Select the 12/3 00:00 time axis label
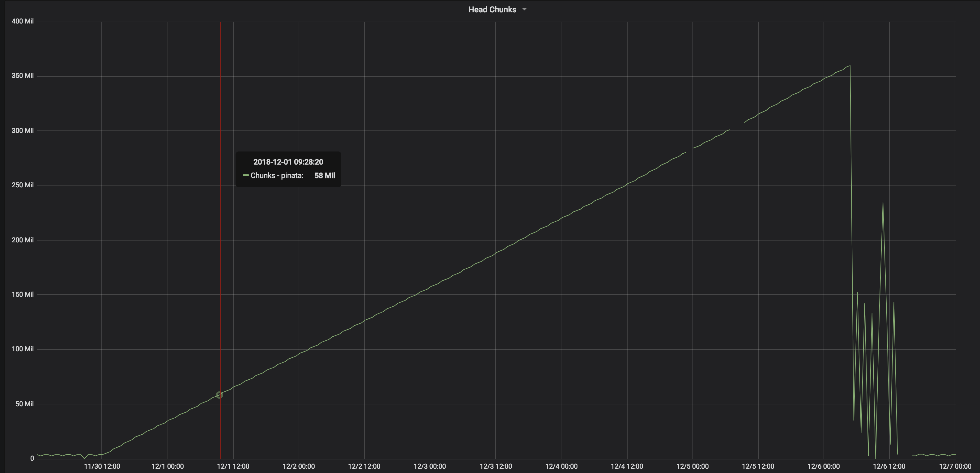This screenshot has width=980, height=473. click(x=430, y=466)
